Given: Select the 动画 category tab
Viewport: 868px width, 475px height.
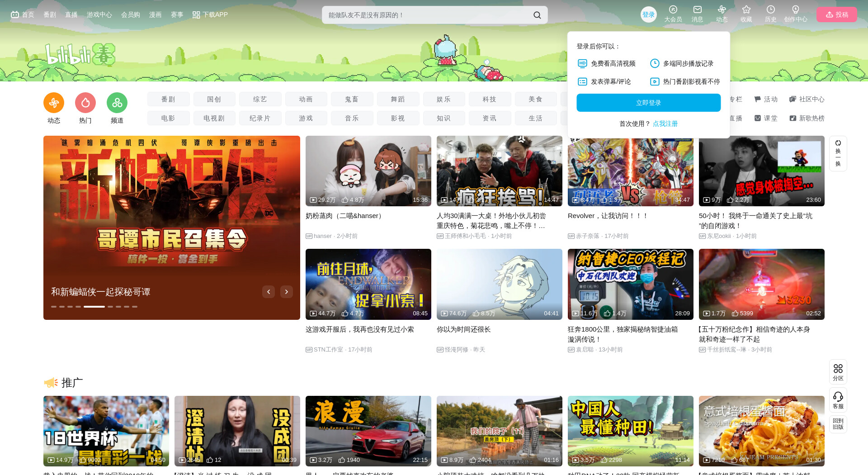Looking at the screenshot, I should coord(306,99).
